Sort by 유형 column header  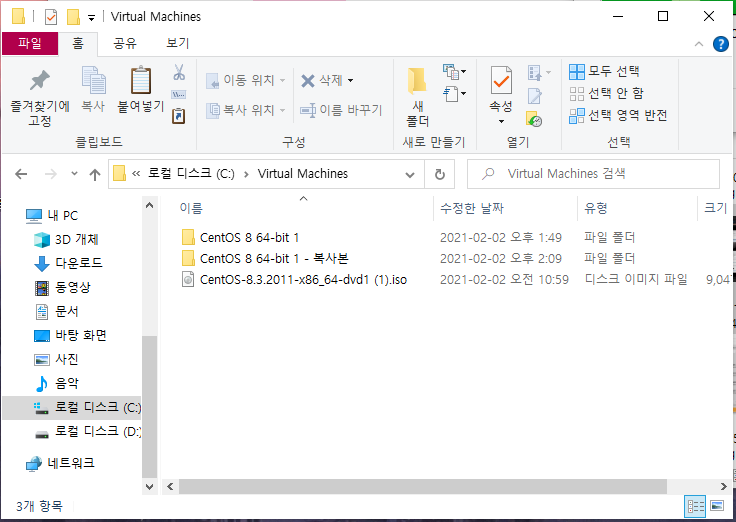596,208
